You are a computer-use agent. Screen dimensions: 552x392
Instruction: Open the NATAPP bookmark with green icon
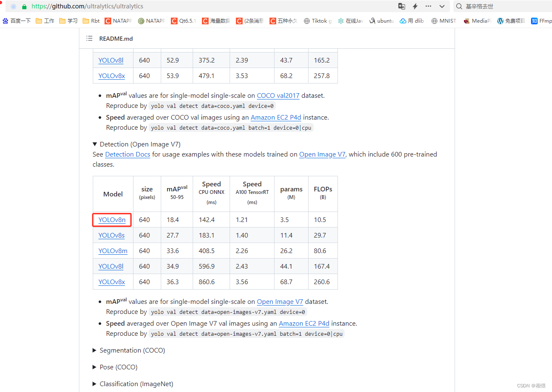click(x=152, y=21)
